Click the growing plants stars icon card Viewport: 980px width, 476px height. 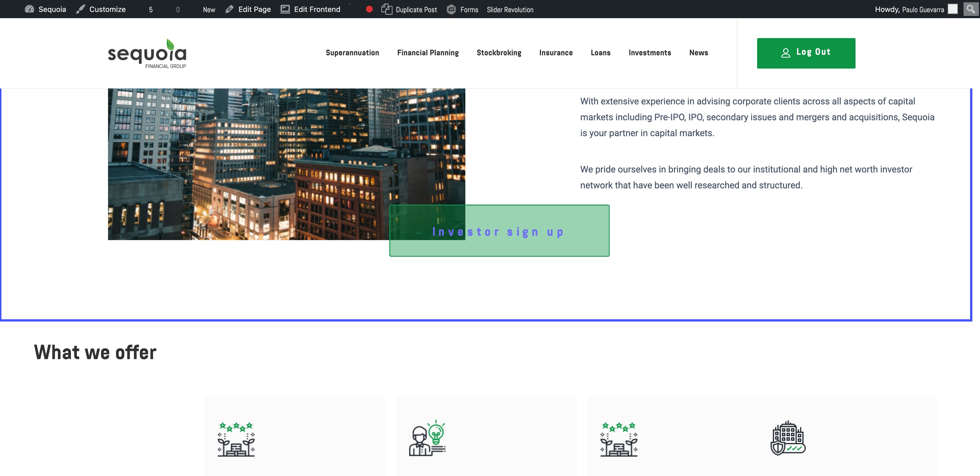point(236,439)
